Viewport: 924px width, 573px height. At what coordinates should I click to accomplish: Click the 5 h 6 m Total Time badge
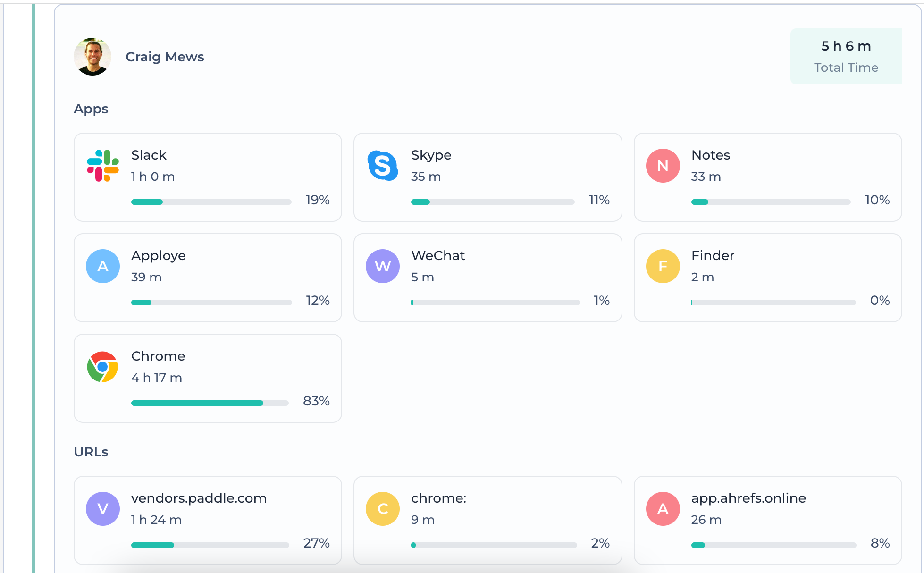(x=846, y=56)
